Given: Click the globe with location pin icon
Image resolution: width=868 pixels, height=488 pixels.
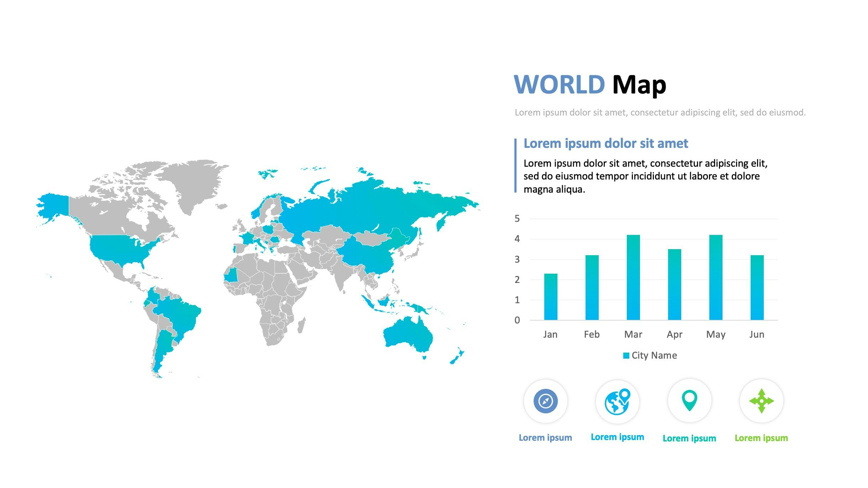Looking at the screenshot, I should pos(617,402).
